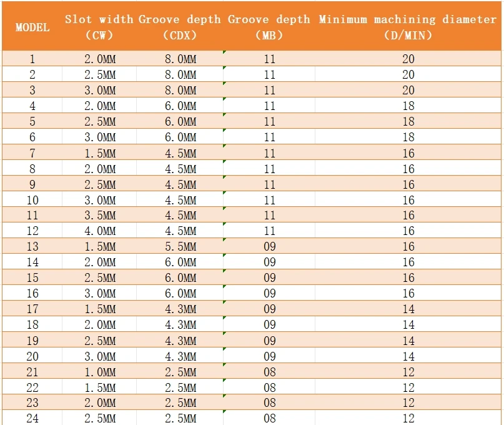The width and height of the screenshot is (504, 425).
Task: Click the MODEL column header
Action: tap(32, 27)
